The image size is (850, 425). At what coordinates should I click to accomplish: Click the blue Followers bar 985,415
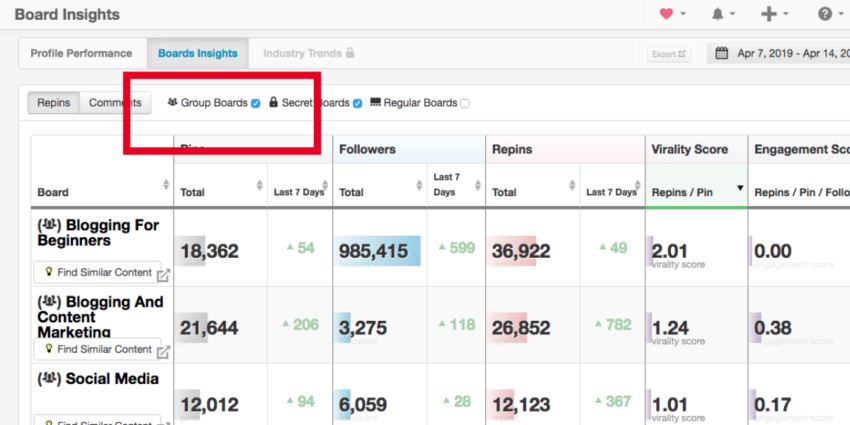tap(378, 251)
